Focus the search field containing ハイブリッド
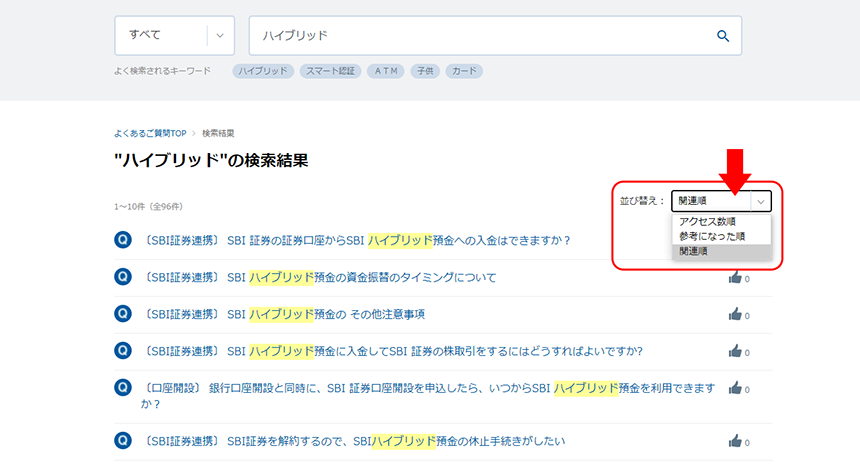 (495, 36)
